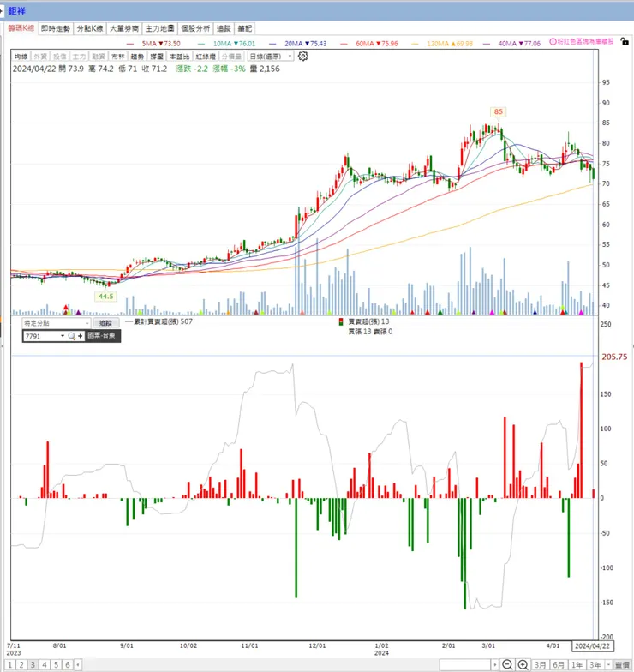Click the 85 high price label
The width and height of the screenshot is (634, 672).
click(x=498, y=111)
